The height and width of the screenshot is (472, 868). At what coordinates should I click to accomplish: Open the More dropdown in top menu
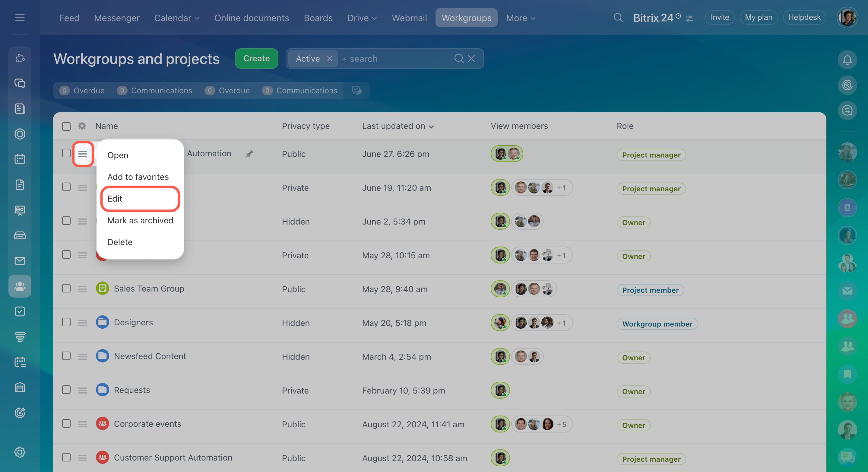[x=520, y=18]
